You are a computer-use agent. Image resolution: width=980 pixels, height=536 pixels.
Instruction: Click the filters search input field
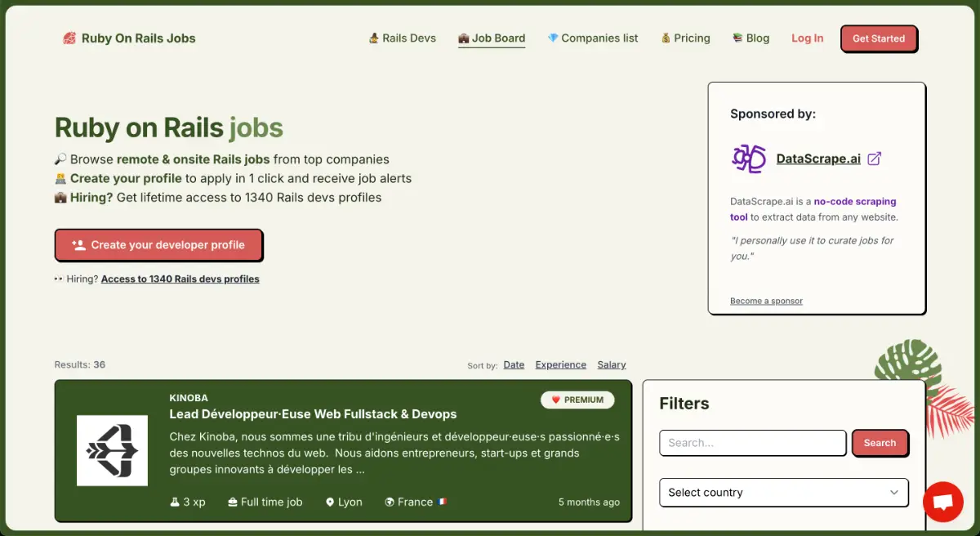pyautogui.click(x=752, y=443)
